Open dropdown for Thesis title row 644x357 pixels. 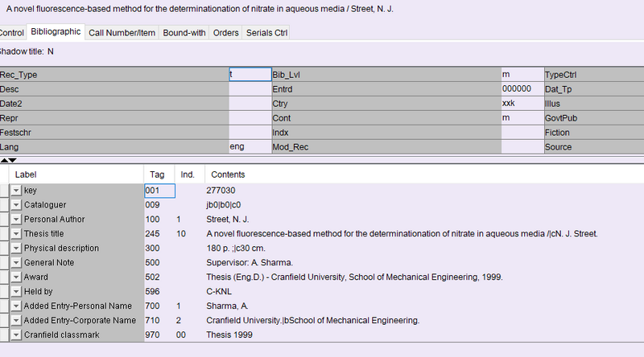tap(15, 234)
